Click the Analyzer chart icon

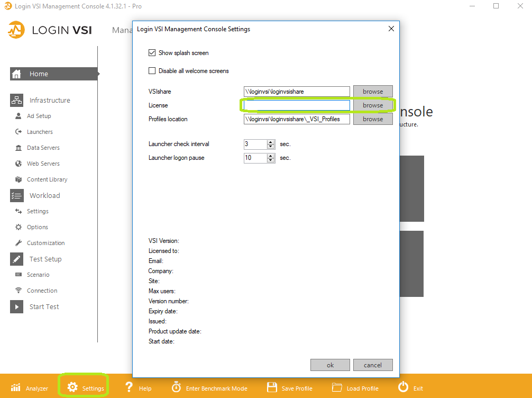click(x=16, y=387)
